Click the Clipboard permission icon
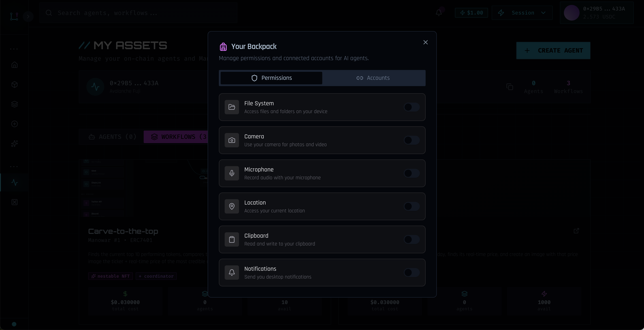This screenshot has width=644, height=330. pyautogui.click(x=232, y=240)
